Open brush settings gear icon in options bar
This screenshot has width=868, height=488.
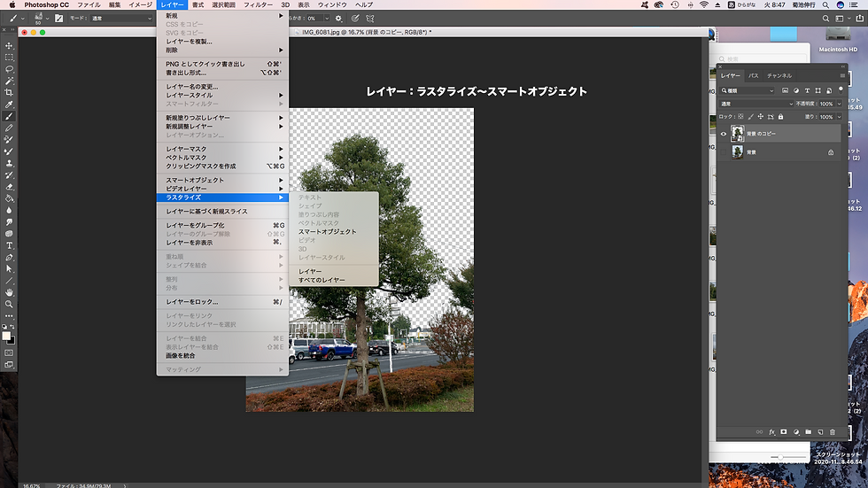[338, 19]
